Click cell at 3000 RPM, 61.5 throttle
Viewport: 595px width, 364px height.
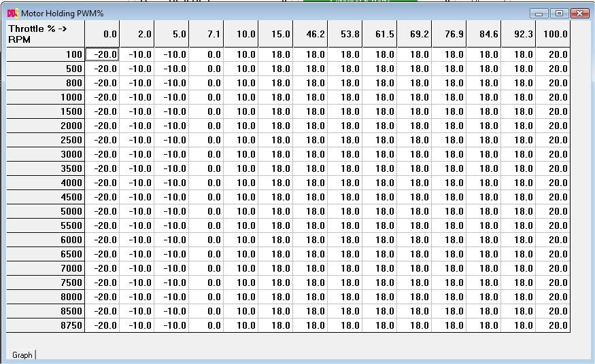pos(380,154)
